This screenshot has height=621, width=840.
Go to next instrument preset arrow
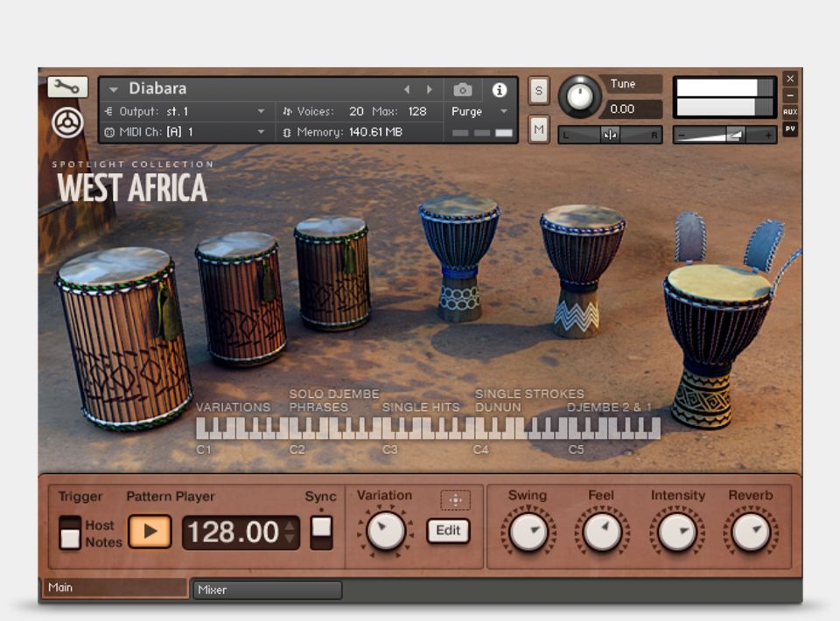[x=429, y=89]
